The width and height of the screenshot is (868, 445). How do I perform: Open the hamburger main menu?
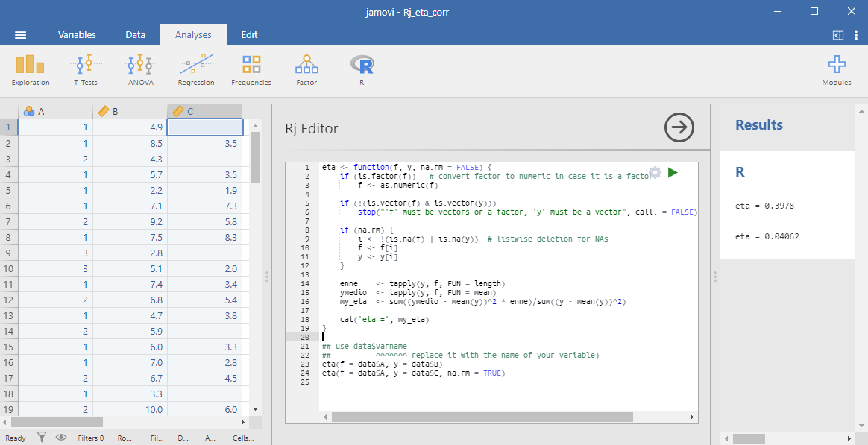[x=20, y=35]
